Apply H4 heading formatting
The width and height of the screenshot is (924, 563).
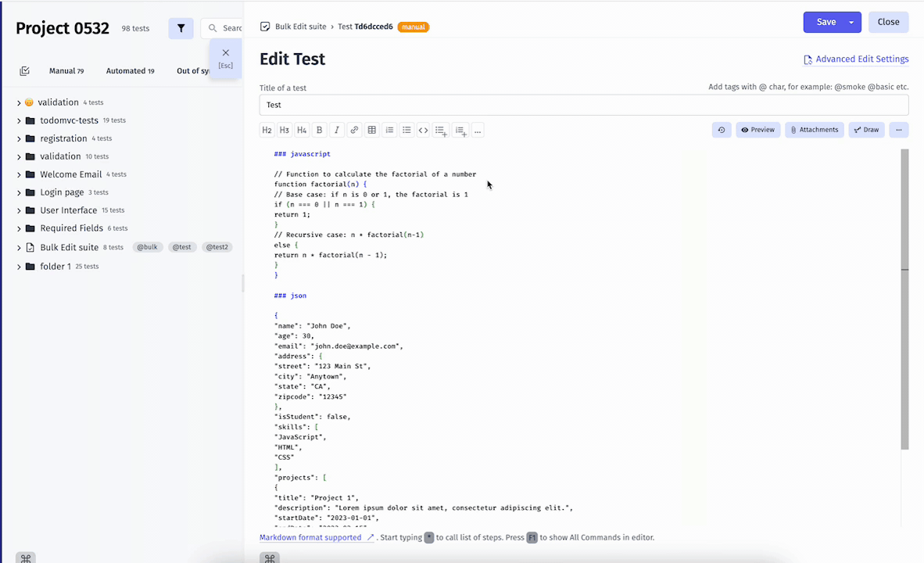[302, 131]
